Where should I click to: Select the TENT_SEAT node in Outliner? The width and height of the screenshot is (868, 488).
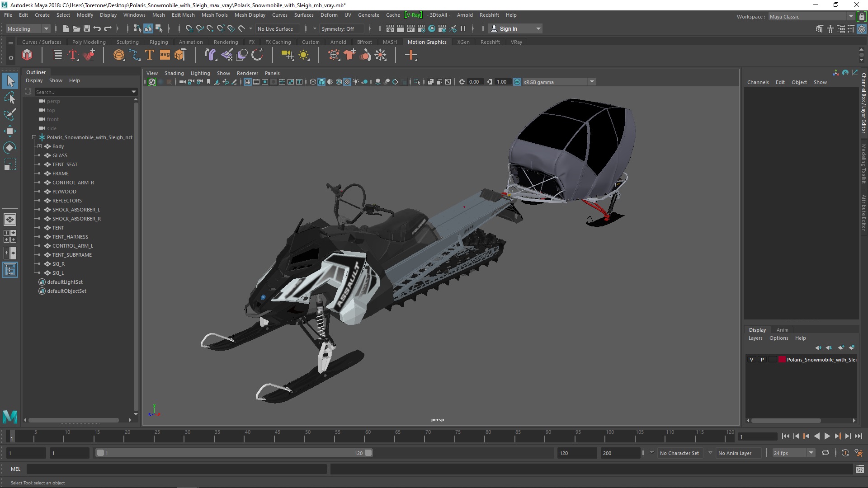[65, 164]
